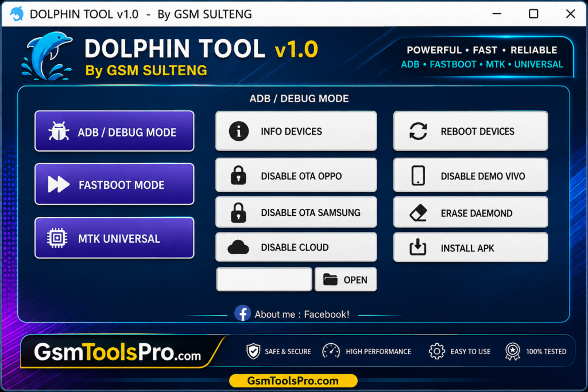Close the Dolphin Tool window
Screen dimensions: 588x392
point(570,14)
